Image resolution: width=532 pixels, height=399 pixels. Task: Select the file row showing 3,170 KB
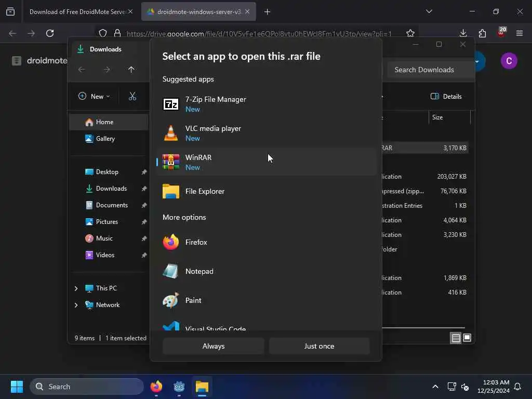[x=425, y=148]
